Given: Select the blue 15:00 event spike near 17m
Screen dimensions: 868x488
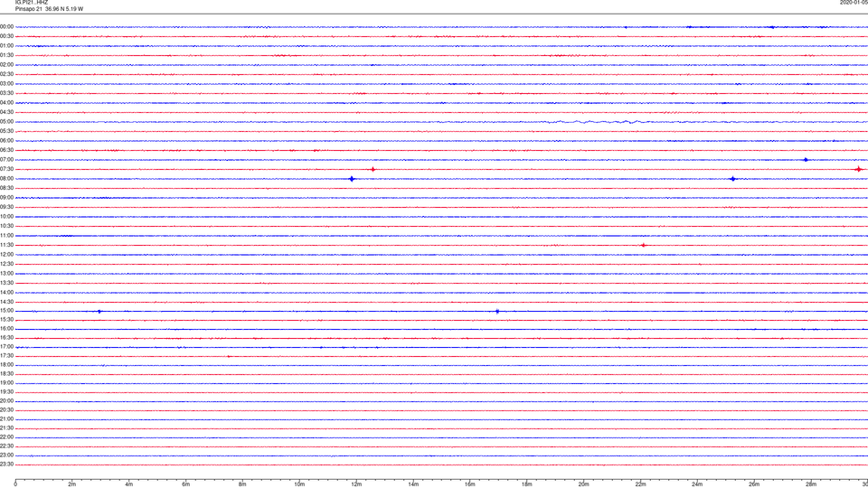Looking at the screenshot, I should click(x=497, y=312).
